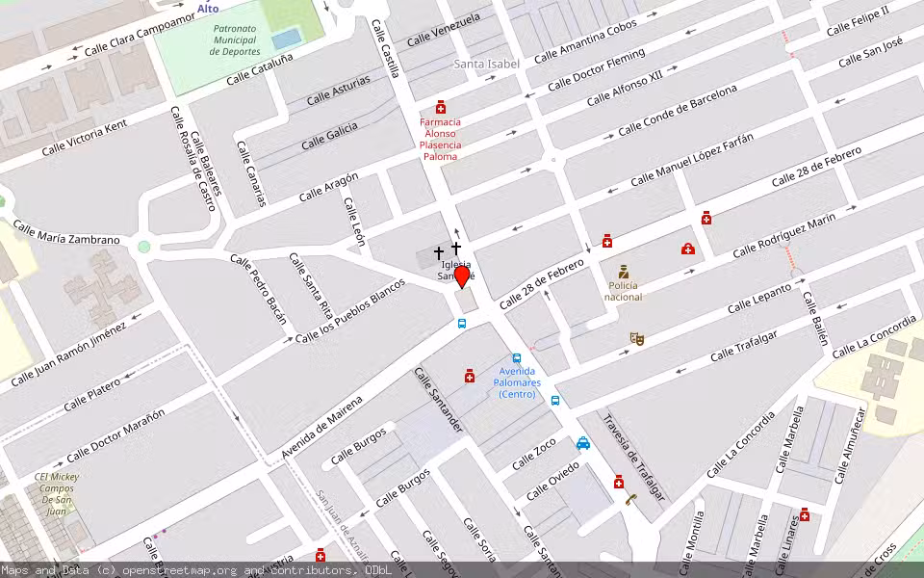The image size is (924, 578).
Task: Click the Calle Amantina Cobos label
Action: pos(586,41)
